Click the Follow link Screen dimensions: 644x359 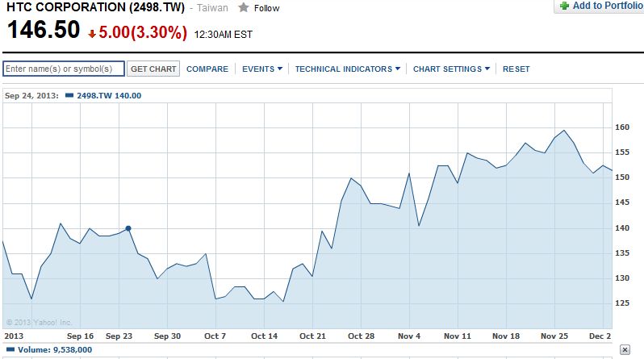pyautogui.click(x=266, y=8)
